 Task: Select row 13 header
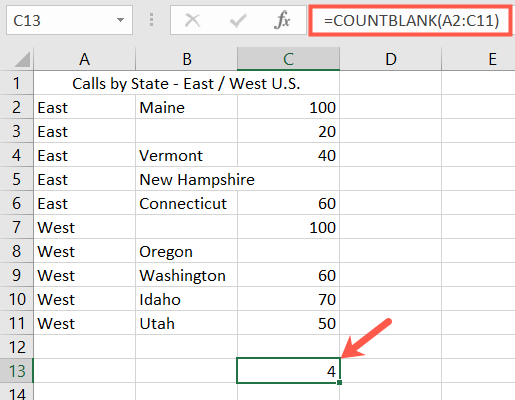(17, 371)
